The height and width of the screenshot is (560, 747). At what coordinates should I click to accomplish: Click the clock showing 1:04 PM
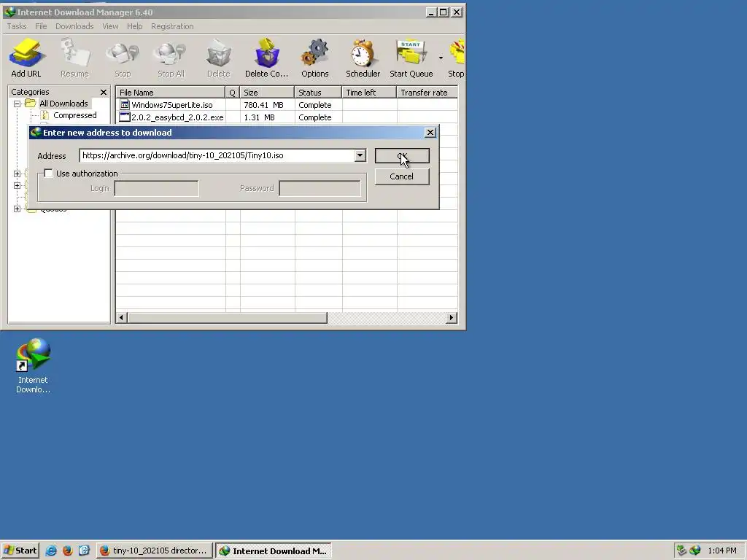click(722, 551)
